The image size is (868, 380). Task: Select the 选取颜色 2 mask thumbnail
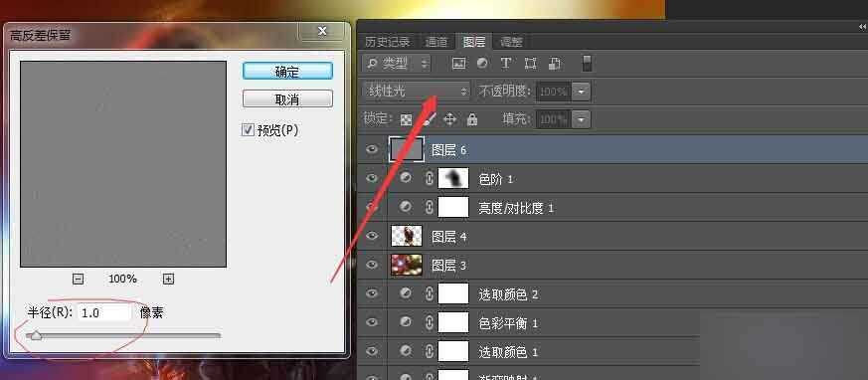pyautogui.click(x=453, y=293)
